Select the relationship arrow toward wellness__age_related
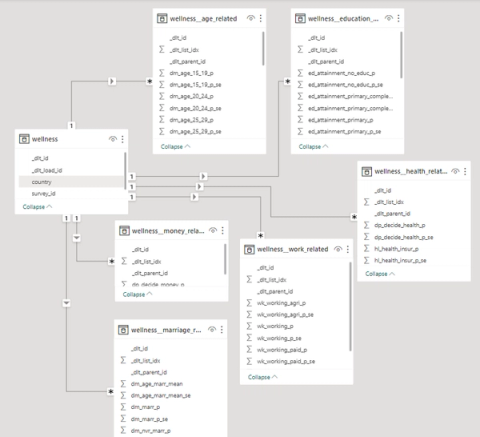Screen dimensions: 480x437 112,81
